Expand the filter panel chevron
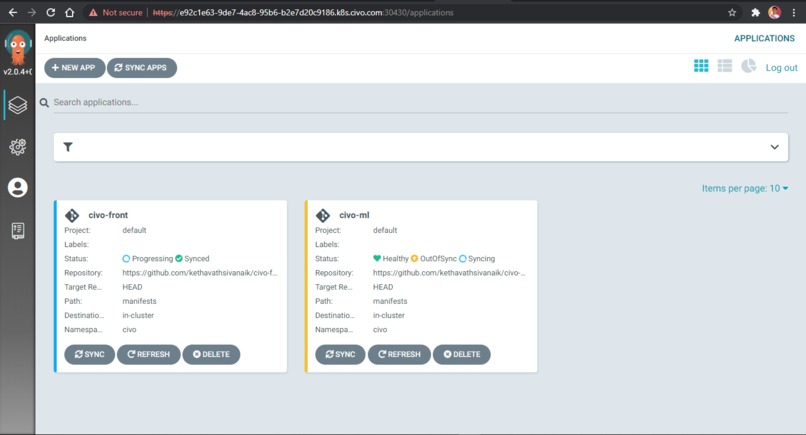The height and width of the screenshot is (435, 806). coord(775,147)
